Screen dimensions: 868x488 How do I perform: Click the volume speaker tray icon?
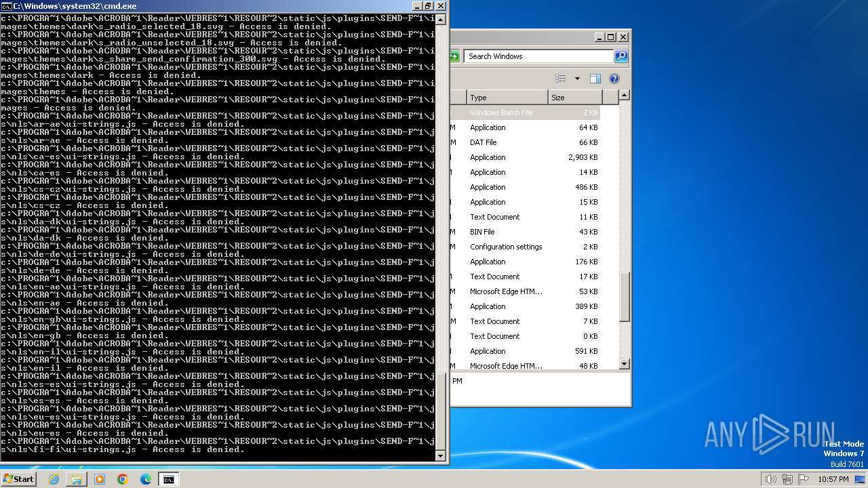(x=771, y=479)
